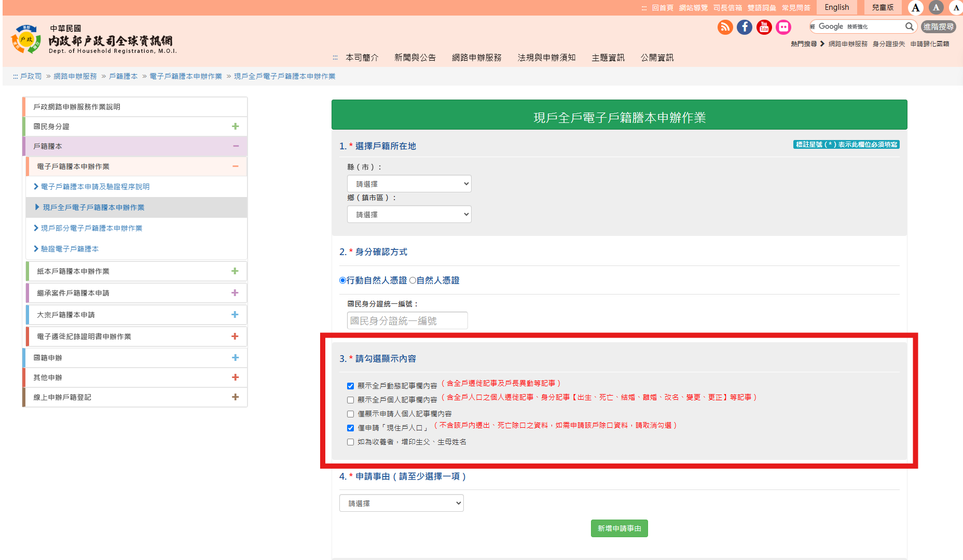
Task: Collapse 戶籍謄本 section with minus icon
Action: [x=236, y=146]
